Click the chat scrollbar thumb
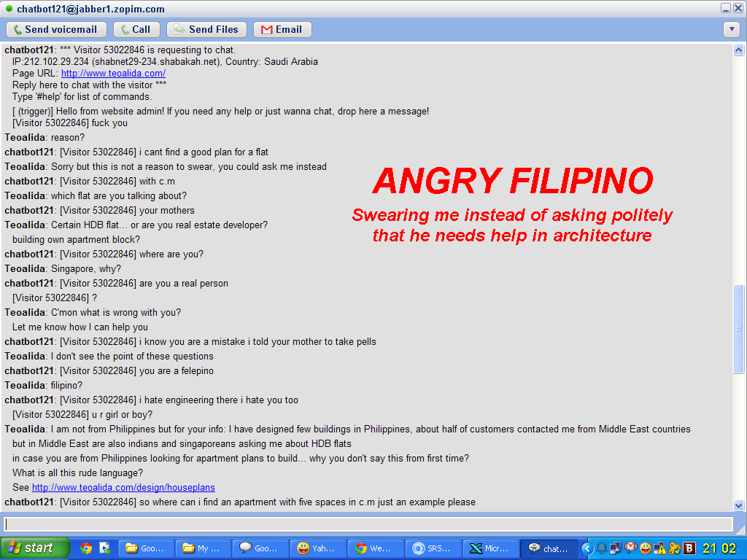Screen dimensions: 747x560 point(738,328)
